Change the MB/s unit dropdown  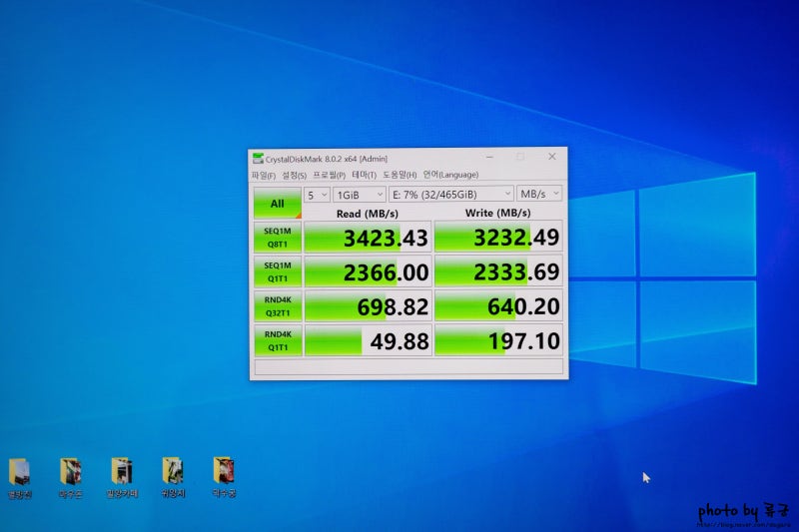point(539,194)
